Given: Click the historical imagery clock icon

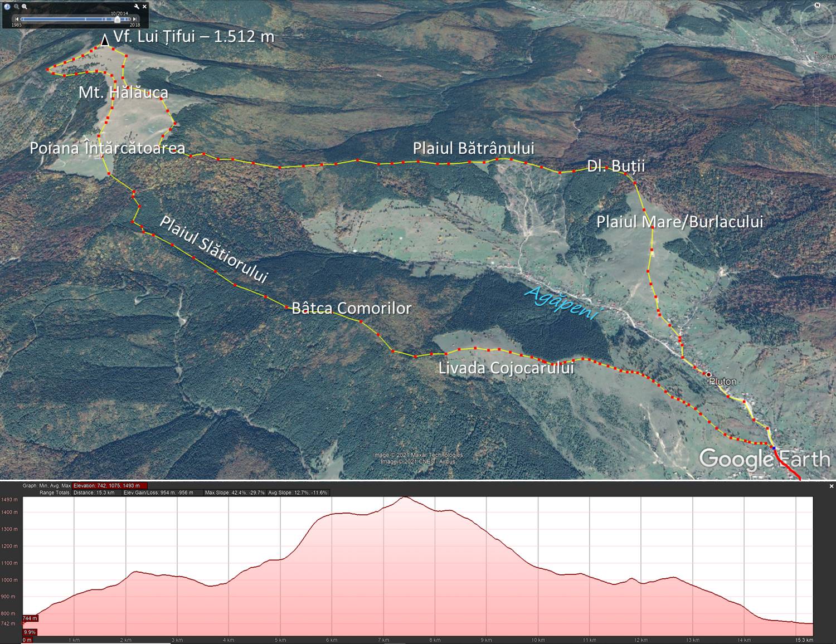Looking at the screenshot, I should pyautogui.click(x=7, y=7).
